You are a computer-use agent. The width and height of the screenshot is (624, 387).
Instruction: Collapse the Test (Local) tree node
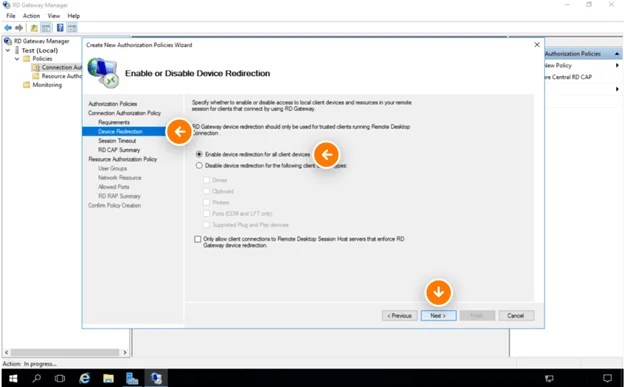coord(8,51)
